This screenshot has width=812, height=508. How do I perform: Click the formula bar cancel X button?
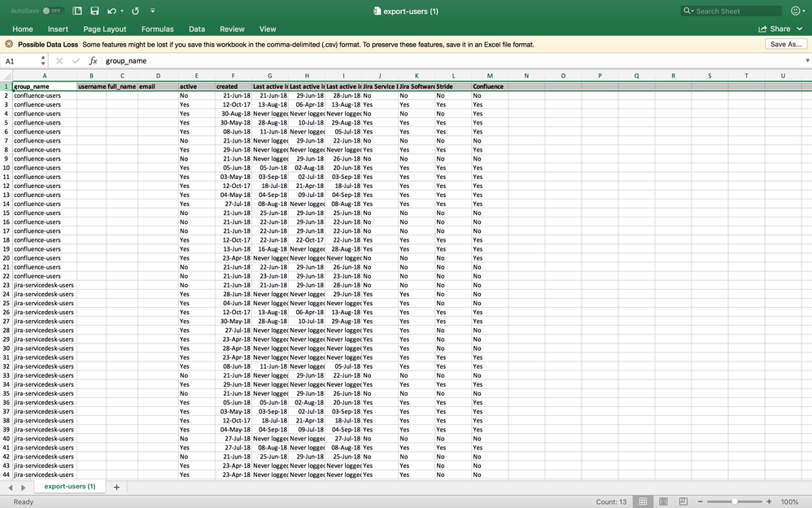point(59,60)
